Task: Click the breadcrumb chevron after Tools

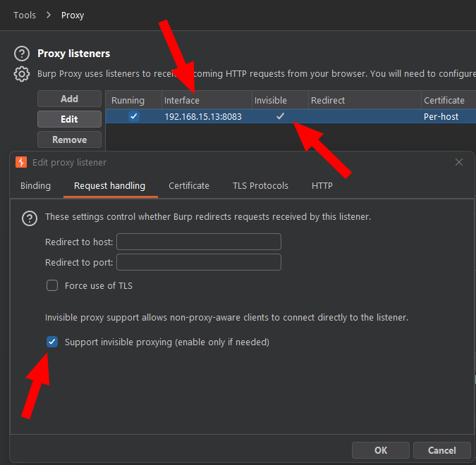Action: pos(49,15)
